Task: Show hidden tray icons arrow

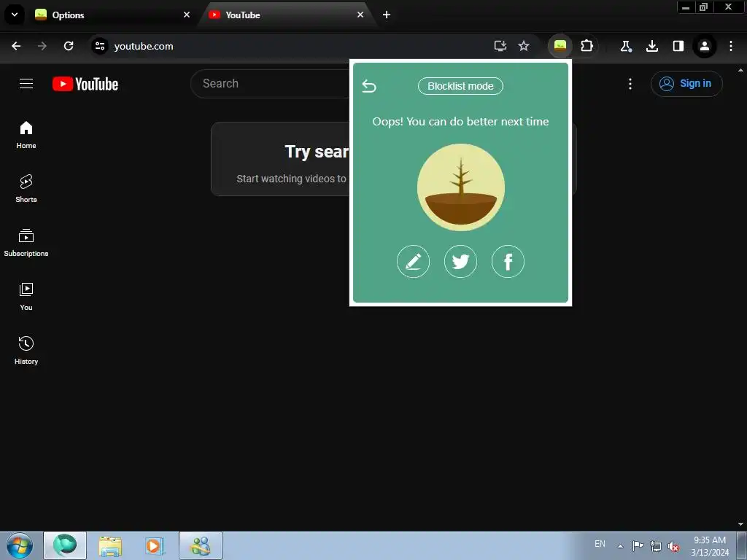Action: (620, 545)
